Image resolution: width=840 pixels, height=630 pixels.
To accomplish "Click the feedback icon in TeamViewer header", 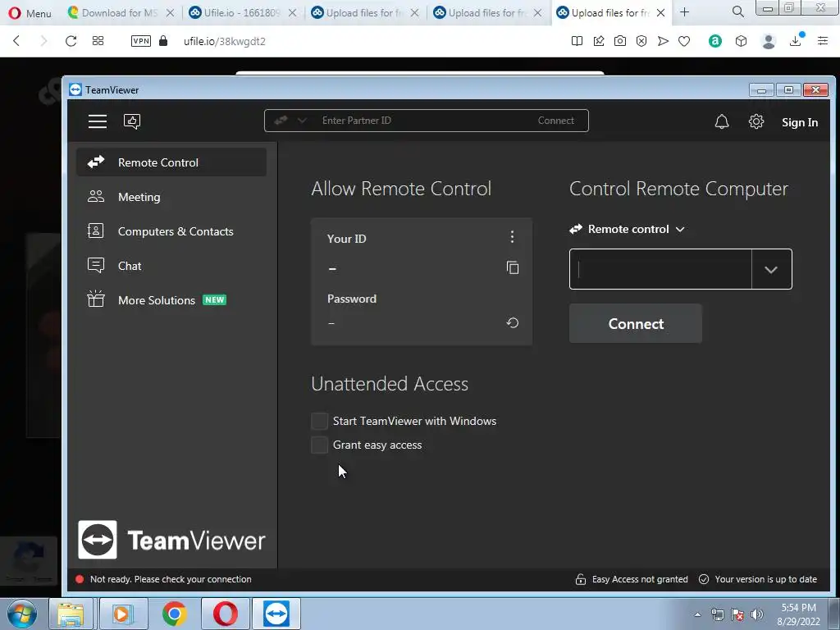I will [132, 121].
